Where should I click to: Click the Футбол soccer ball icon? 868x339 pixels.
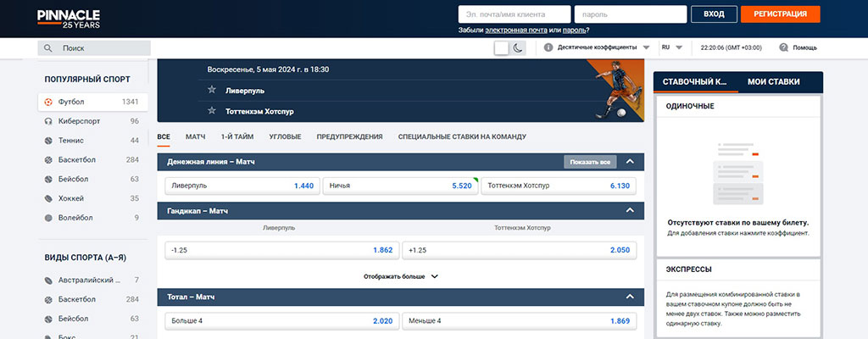tap(48, 102)
